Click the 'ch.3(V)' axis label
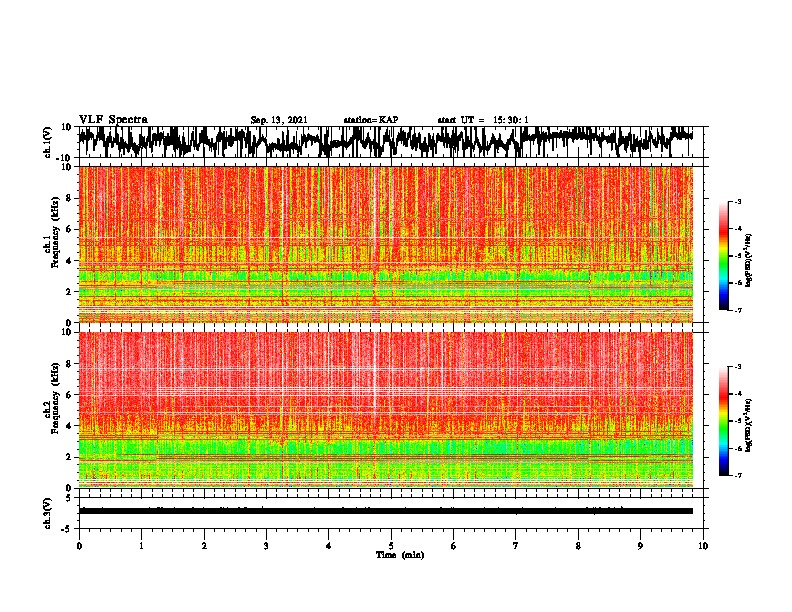 point(48,513)
